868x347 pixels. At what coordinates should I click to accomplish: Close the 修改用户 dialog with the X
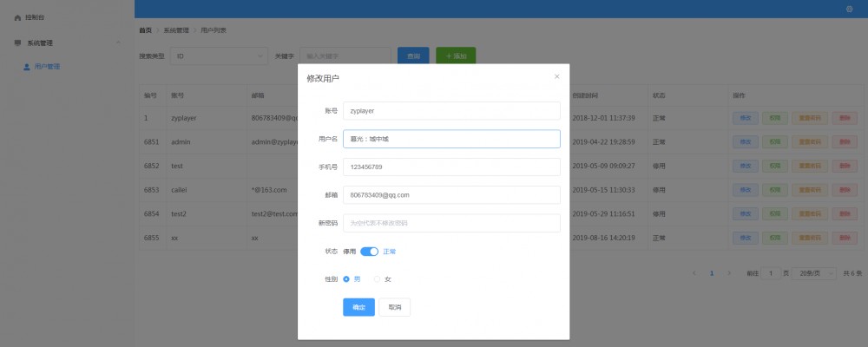(557, 77)
